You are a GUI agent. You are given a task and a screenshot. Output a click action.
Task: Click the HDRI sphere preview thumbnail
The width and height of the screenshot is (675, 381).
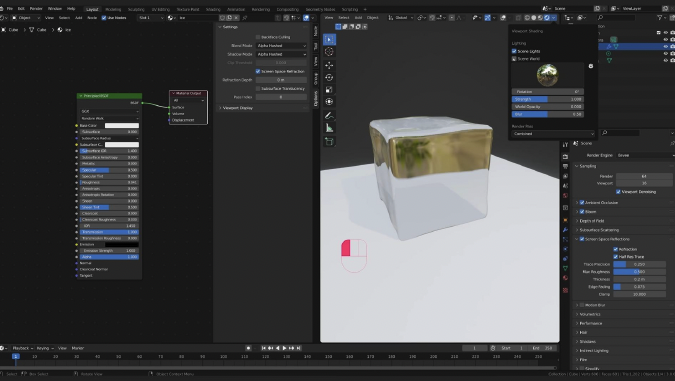[548, 74]
